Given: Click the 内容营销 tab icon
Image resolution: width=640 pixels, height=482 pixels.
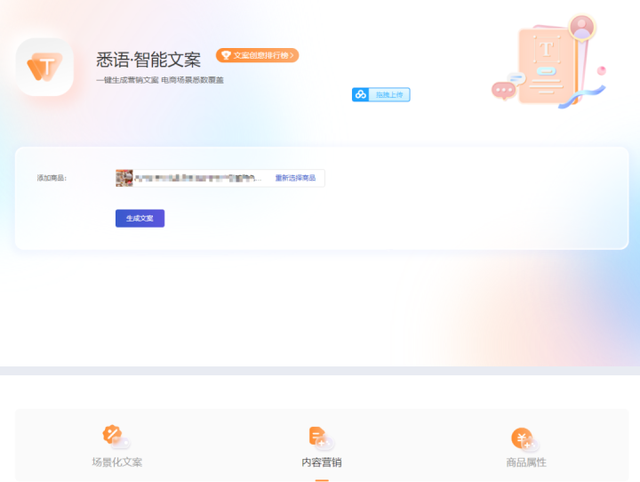Looking at the screenshot, I should coord(320,437).
